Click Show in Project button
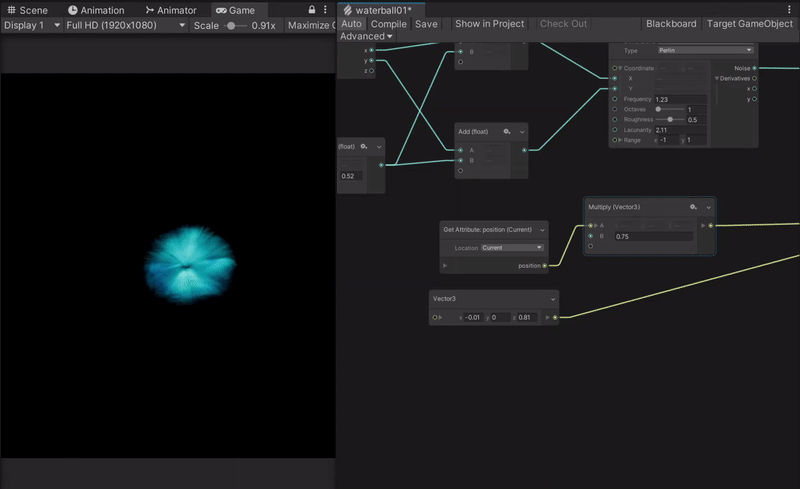800x489 pixels. pyautogui.click(x=489, y=24)
